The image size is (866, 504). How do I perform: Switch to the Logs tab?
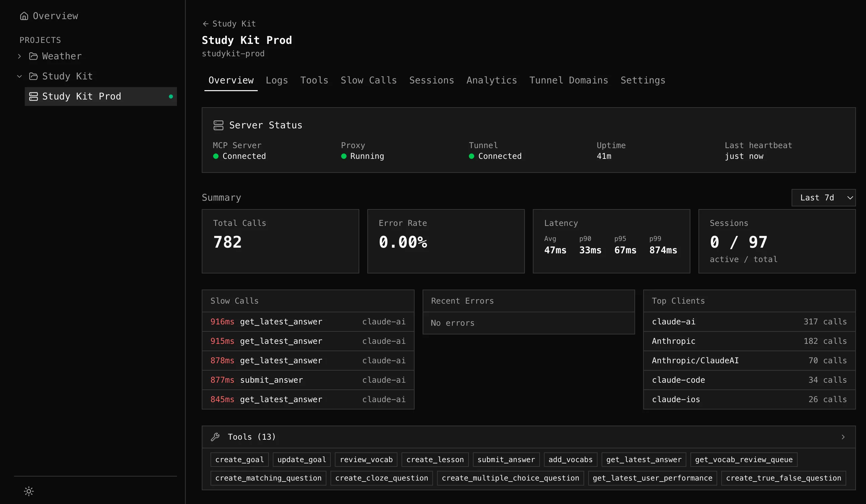point(276,80)
